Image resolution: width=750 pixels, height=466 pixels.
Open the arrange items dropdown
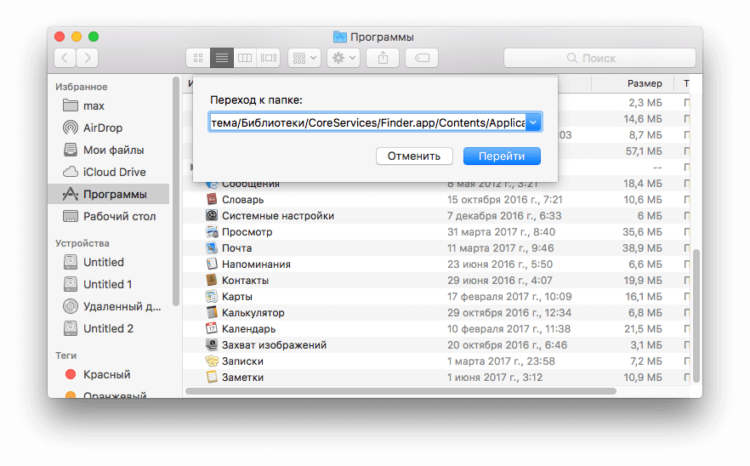click(305, 58)
